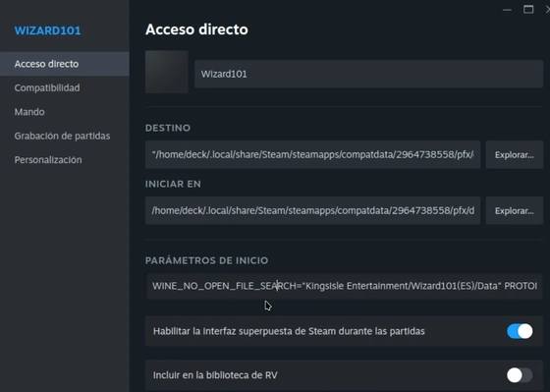The height and width of the screenshot is (392, 550).
Task: Click the WIZARD101 title in the sidebar
Action: tap(48, 30)
